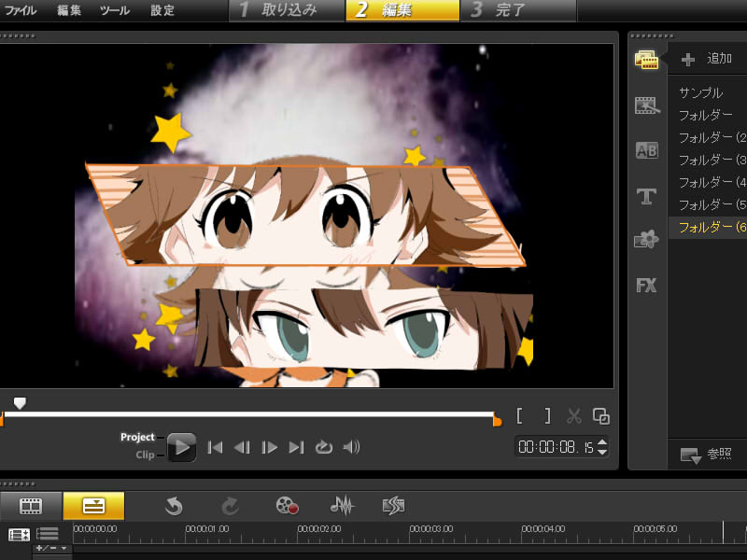Click the Play button
Viewport: 747px width, 560px height.
[181, 447]
